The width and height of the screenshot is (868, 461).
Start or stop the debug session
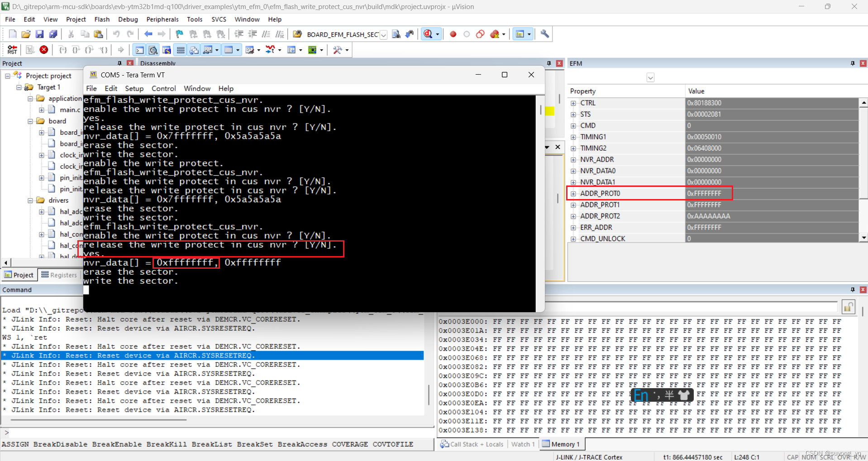pos(428,34)
